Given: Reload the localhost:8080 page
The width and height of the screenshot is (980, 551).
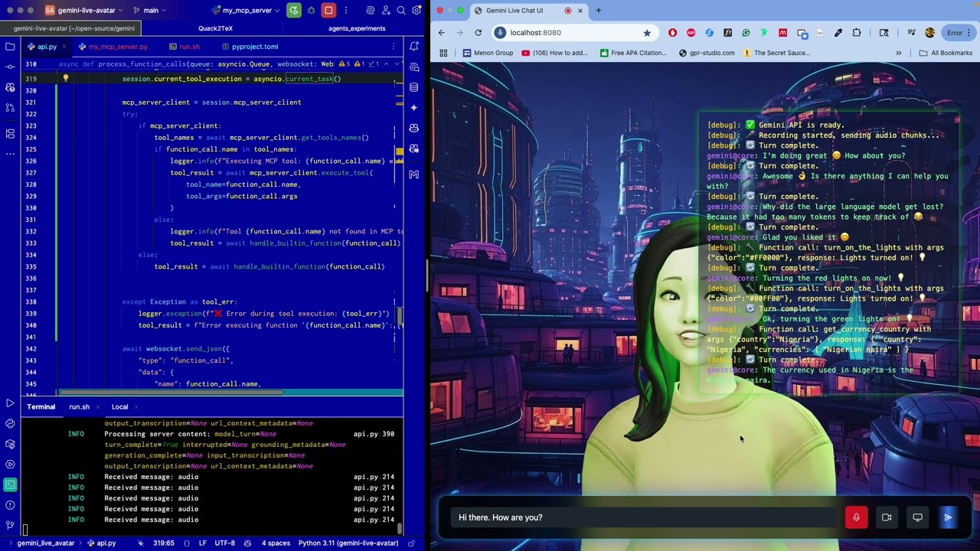Looking at the screenshot, I should pos(478,32).
